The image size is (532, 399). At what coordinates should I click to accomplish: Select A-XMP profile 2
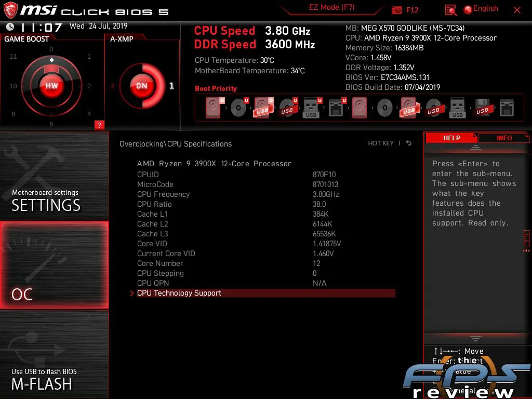113,86
